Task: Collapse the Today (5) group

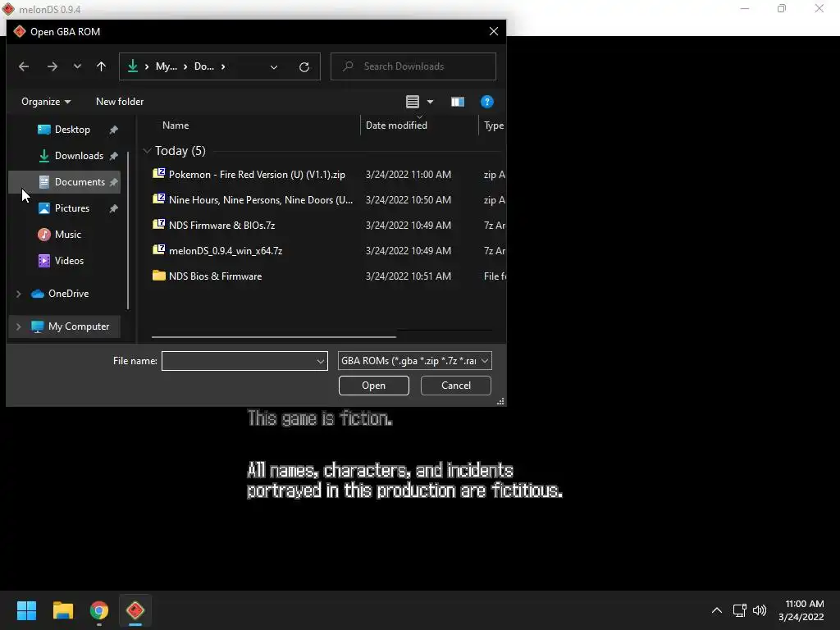Action: coord(147,151)
